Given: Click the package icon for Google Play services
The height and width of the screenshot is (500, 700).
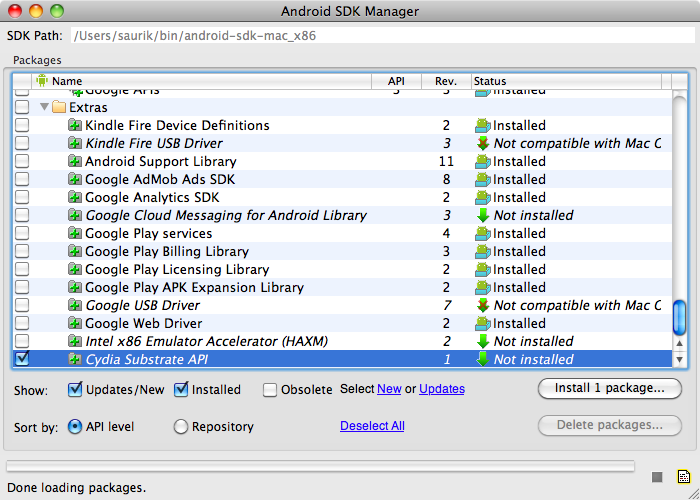Looking at the screenshot, I should coord(75,233).
